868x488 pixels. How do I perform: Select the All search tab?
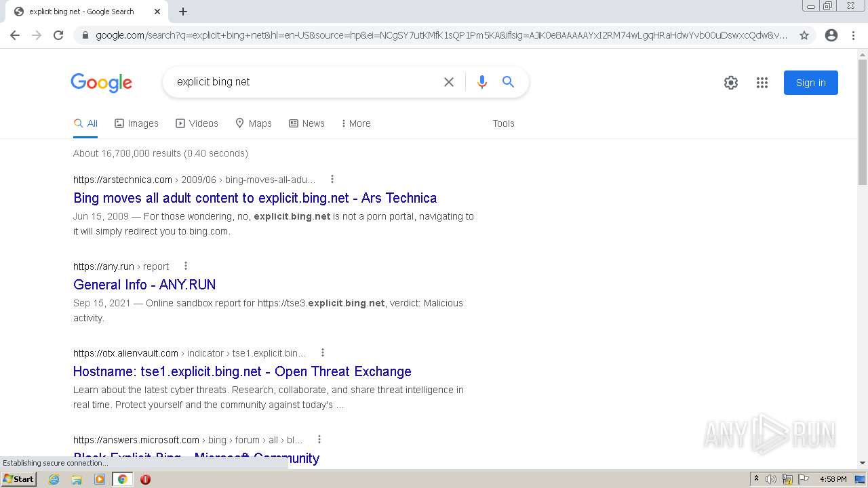tap(85, 123)
